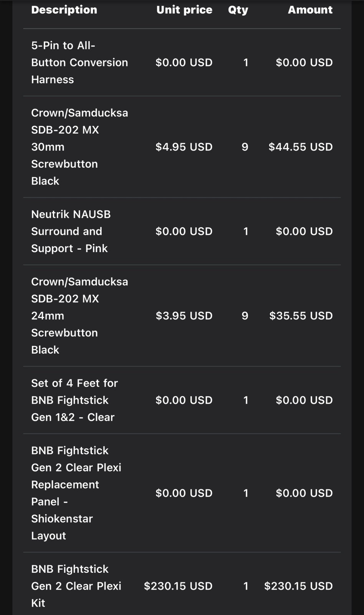The image size is (364, 615).
Task: Select the $35.55 USD amount
Action: coord(301,316)
